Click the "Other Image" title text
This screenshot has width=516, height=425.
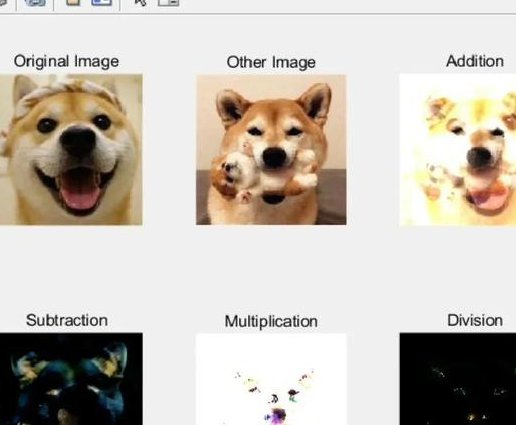click(271, 62)
